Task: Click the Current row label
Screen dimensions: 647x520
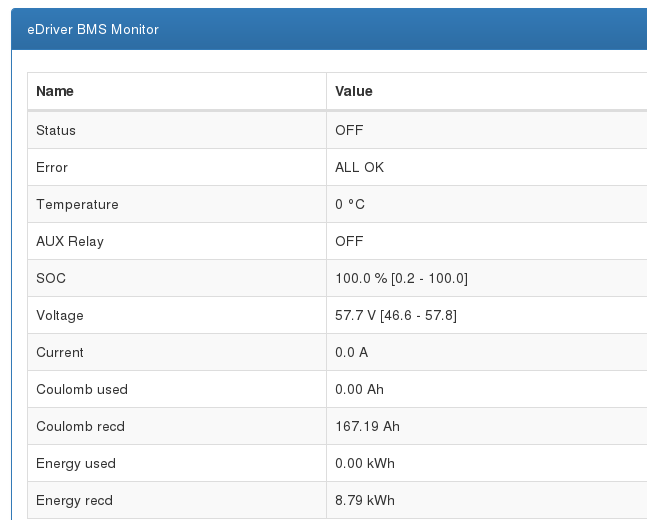Action: pyautogui.click(x=60, y=352)
